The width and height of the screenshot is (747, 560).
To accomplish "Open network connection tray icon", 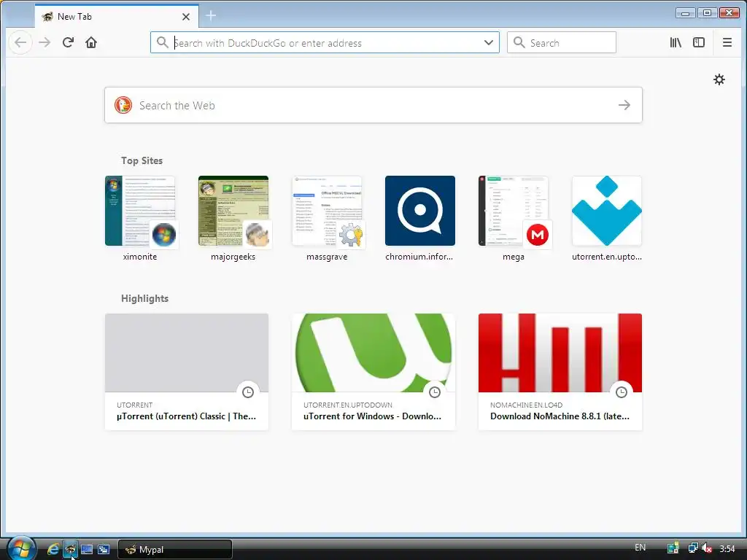I will 693,548.
